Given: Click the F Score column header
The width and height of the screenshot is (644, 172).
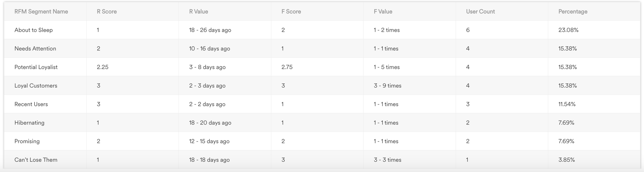Looking at the screenshot, I should point(291,11).
